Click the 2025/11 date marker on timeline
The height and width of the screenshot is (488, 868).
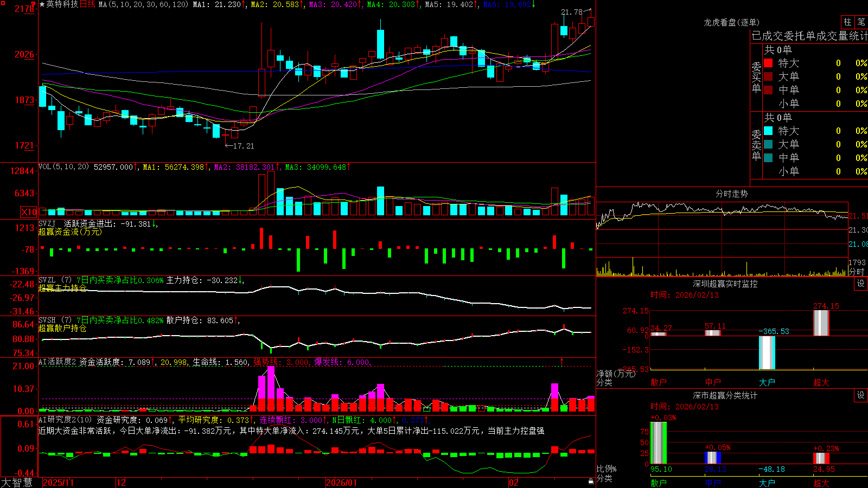pos(58,483)
